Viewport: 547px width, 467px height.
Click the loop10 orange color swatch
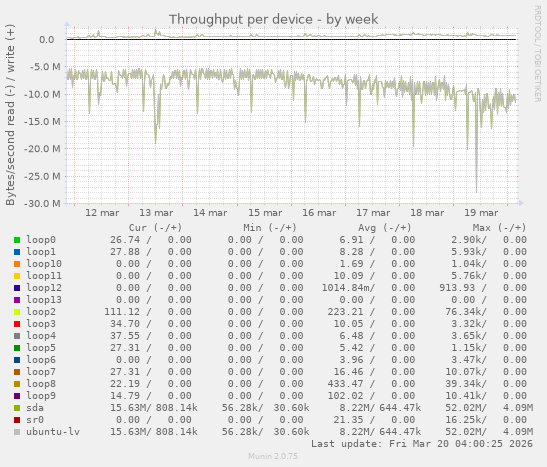17,264
